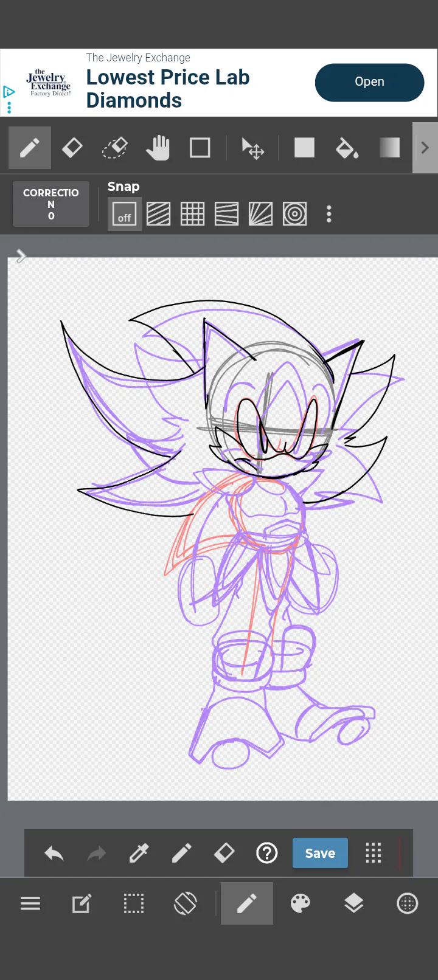The image size is (438, 980).
Task: Enable grid snap guide
Action: point(193,214)
